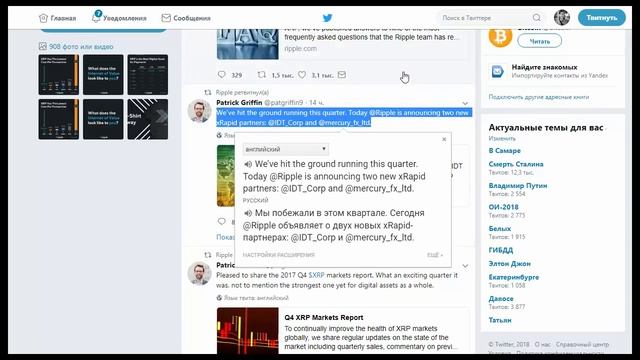Open Подключить другие адресные книги link
Screen dimensions: 640x360
click(x=539, y=97)
